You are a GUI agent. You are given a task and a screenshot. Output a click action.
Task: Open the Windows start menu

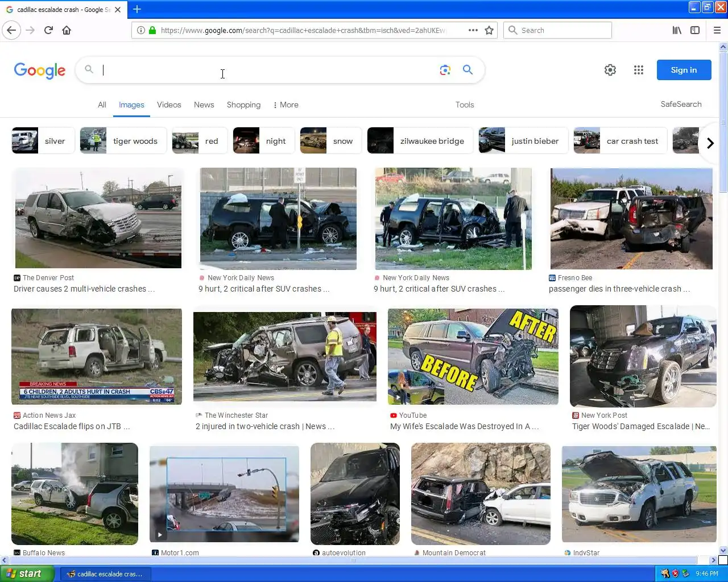click(x=27, y=573)
